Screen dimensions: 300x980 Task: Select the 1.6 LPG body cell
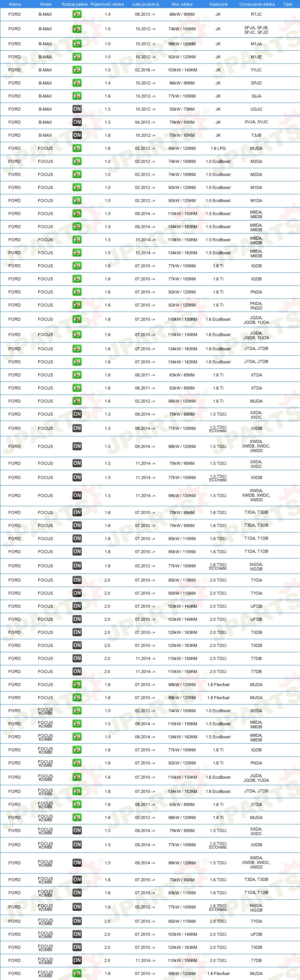coord(218,148)
